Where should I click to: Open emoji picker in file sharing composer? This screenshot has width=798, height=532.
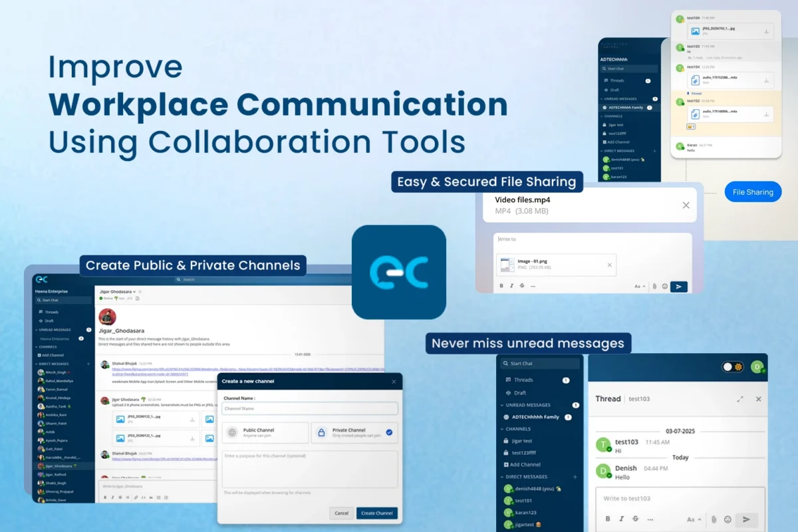[x=664, y=287]
